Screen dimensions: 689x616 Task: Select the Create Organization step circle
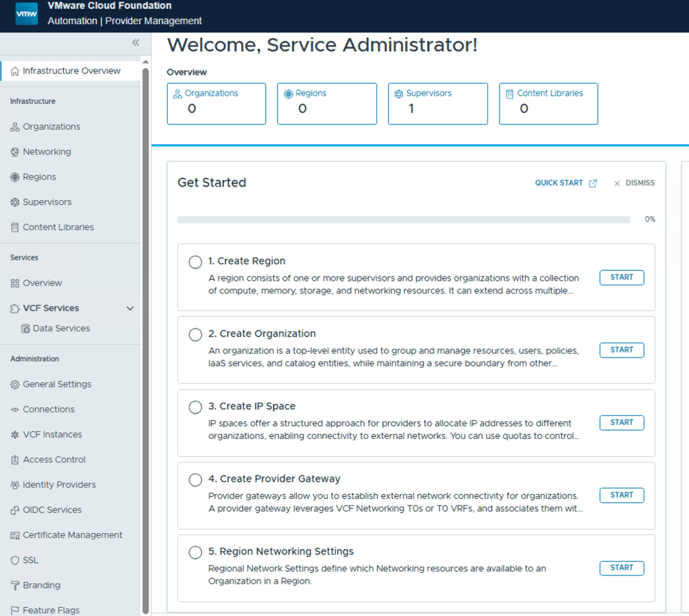[195, 335]
